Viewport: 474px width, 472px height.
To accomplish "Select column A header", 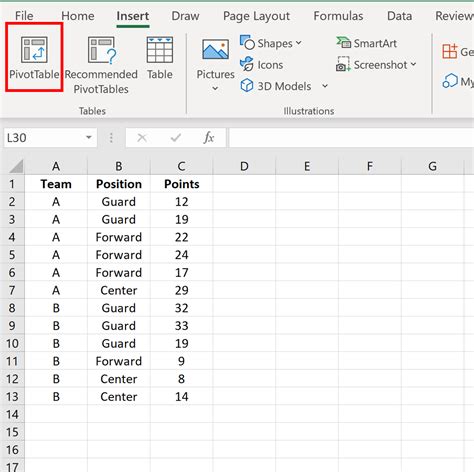I will [x=56, y=166].
